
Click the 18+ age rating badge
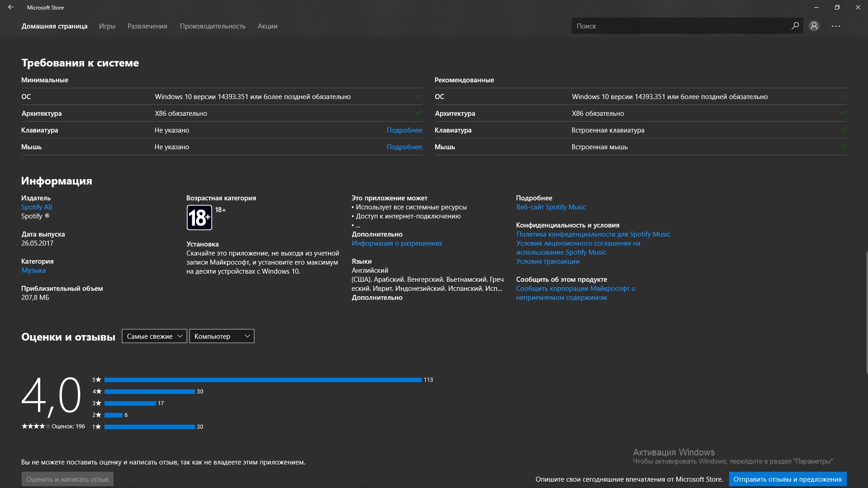(x=199, y=218)
